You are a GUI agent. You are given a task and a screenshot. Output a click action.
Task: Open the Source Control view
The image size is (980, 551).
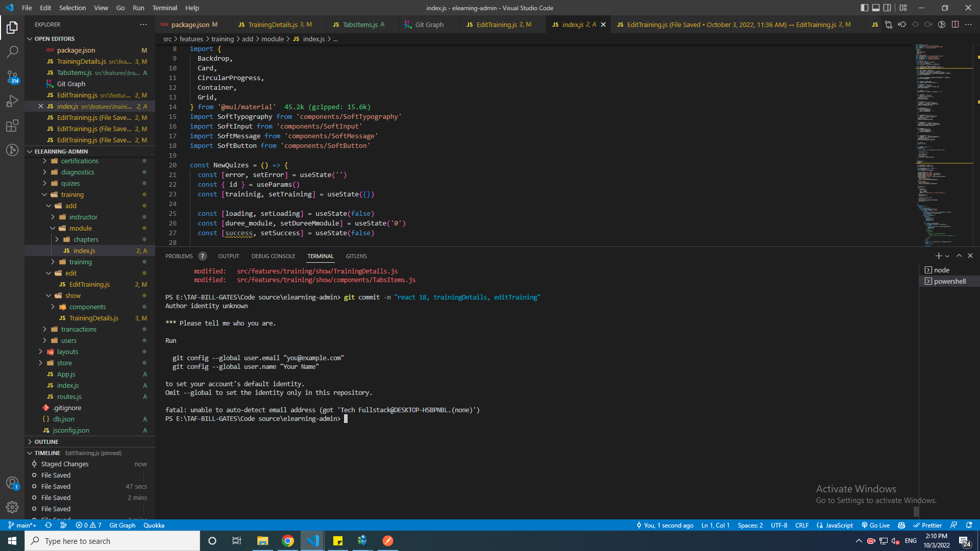tap(12, 77)
